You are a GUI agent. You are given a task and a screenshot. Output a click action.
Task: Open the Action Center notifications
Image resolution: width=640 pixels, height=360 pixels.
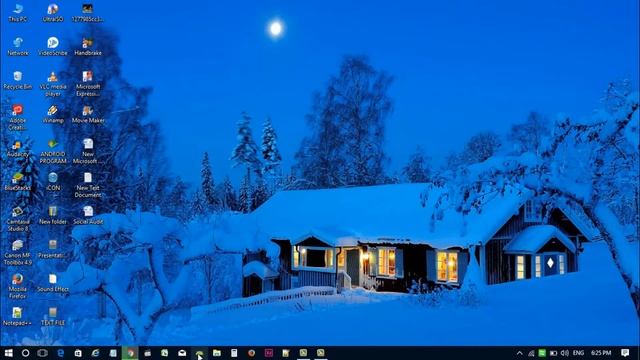pyautogui.click(x=625, y=353)
